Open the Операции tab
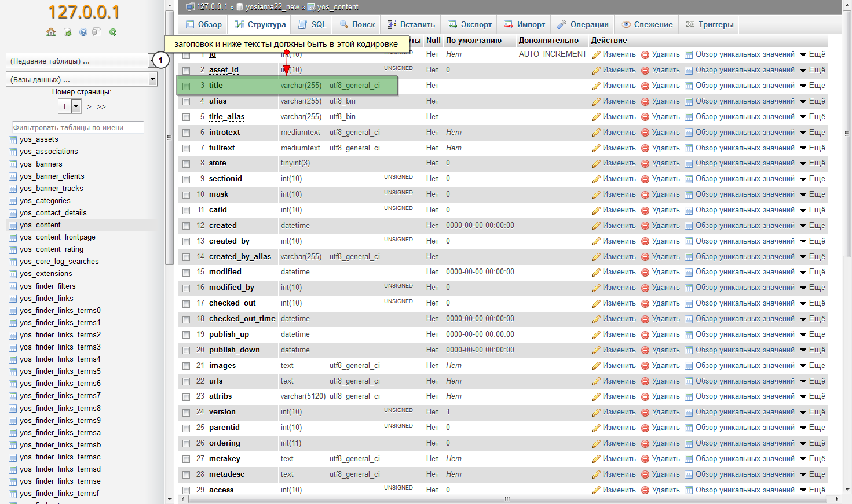The height and width of the screenshot is (504, 852). click(x=583, y=24)
